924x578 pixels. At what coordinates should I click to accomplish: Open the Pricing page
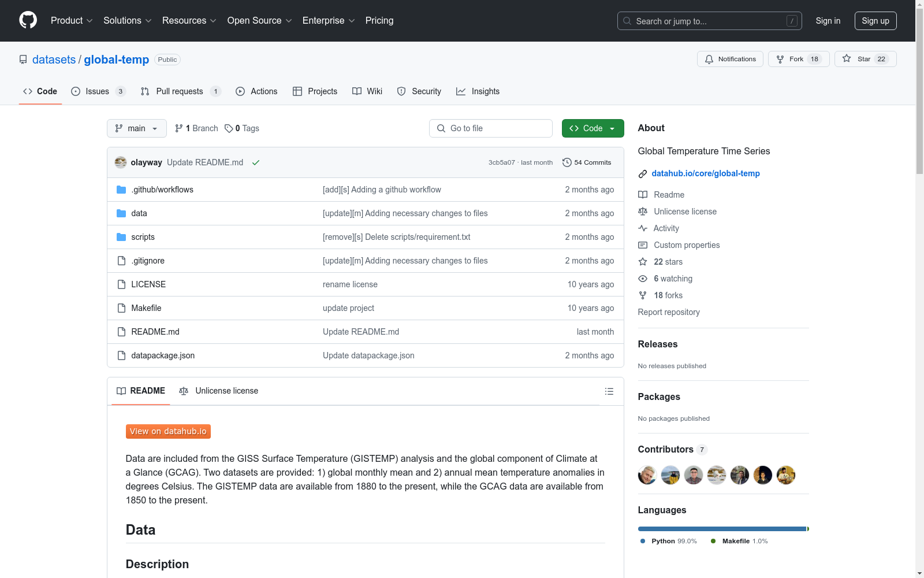point(379,20)
